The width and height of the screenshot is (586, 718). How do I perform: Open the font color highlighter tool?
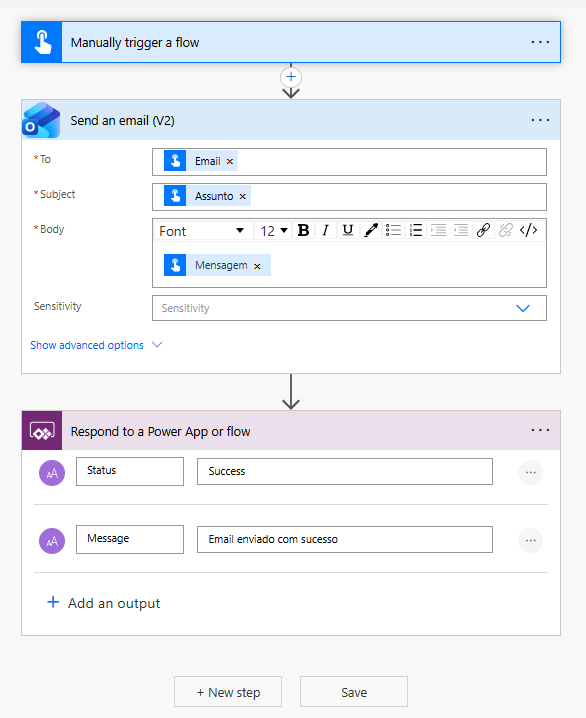(370, 230)
